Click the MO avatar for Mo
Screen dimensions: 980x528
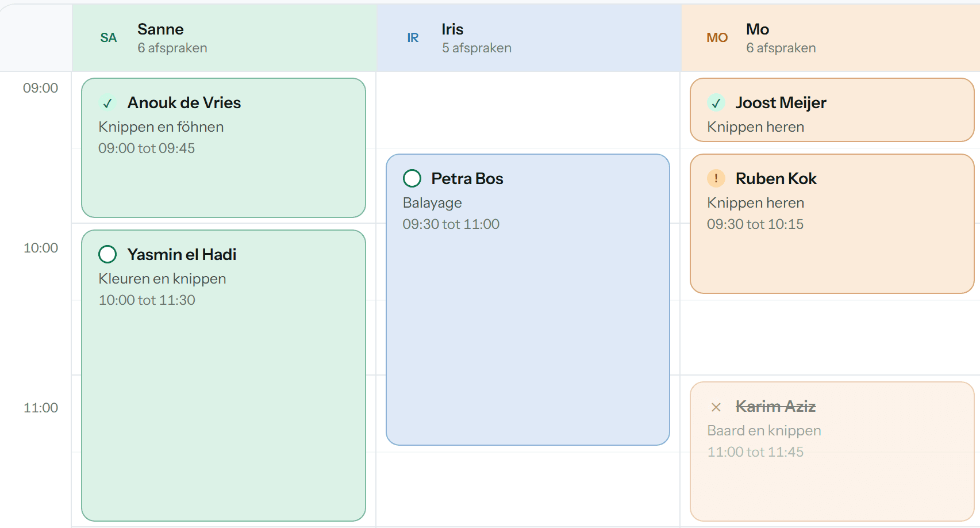[717, 38]
